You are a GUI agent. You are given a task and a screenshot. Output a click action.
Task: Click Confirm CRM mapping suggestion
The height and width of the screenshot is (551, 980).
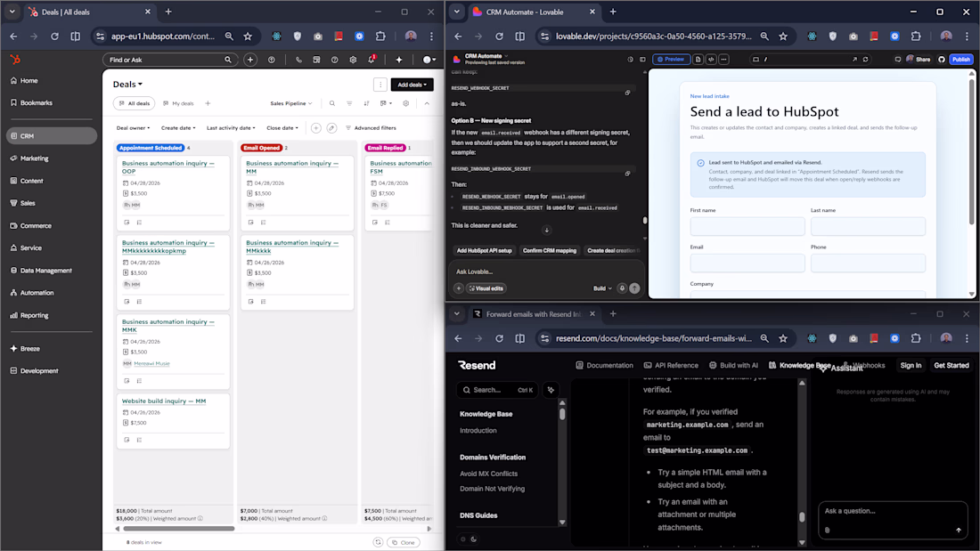(550, 250)
